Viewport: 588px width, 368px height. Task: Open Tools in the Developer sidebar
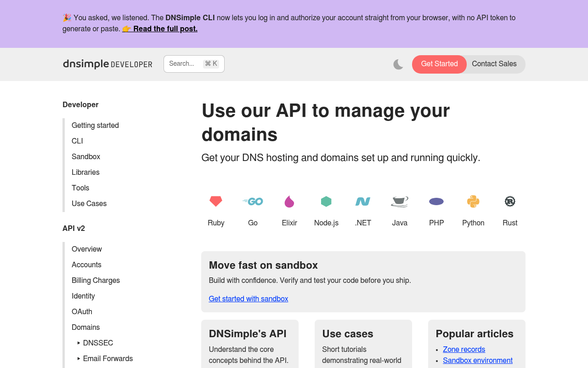click(80, 188)
